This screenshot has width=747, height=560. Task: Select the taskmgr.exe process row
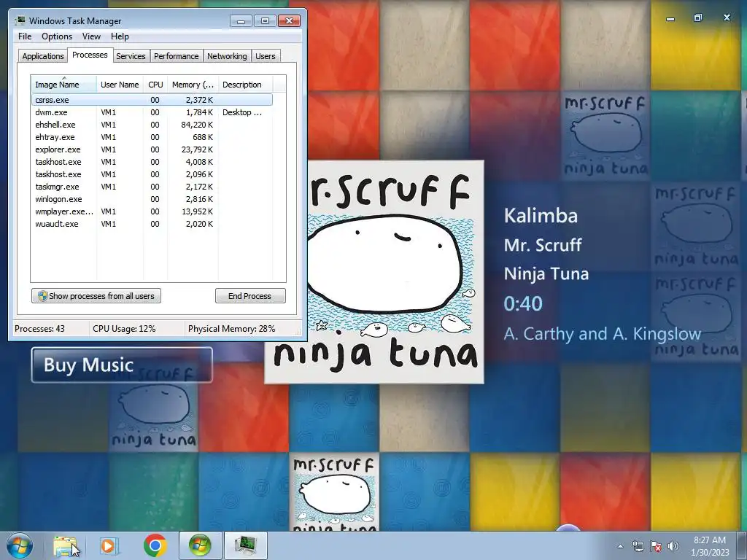(152, 187)
